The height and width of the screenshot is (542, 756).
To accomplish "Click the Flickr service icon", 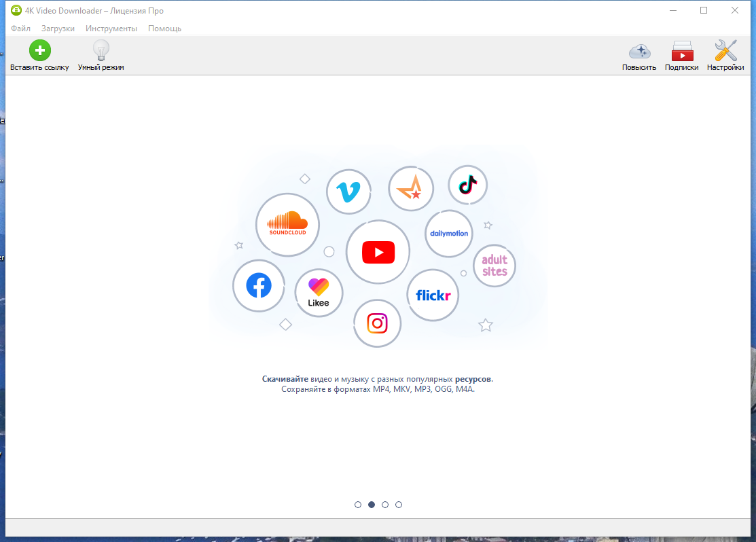I will tap(433, 295).
